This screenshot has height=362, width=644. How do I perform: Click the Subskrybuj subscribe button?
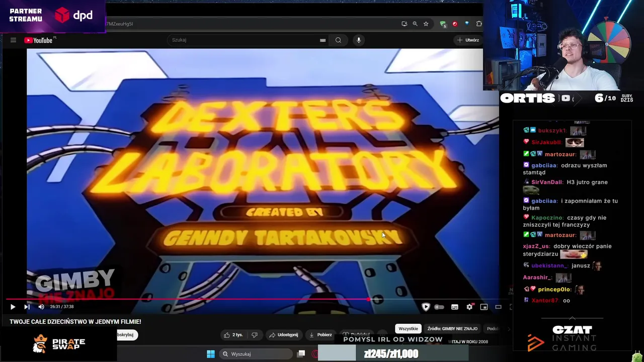point(127,335)
